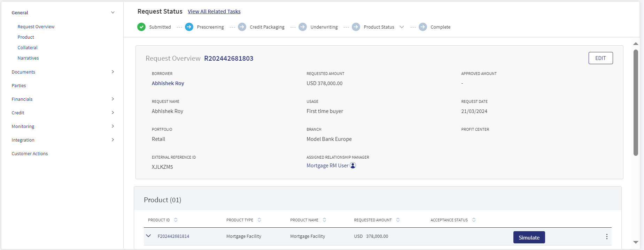The height and width of the screenshot is (250, 644).
Task: Sort by Acceptance Status column
Action: pos(474,220)
